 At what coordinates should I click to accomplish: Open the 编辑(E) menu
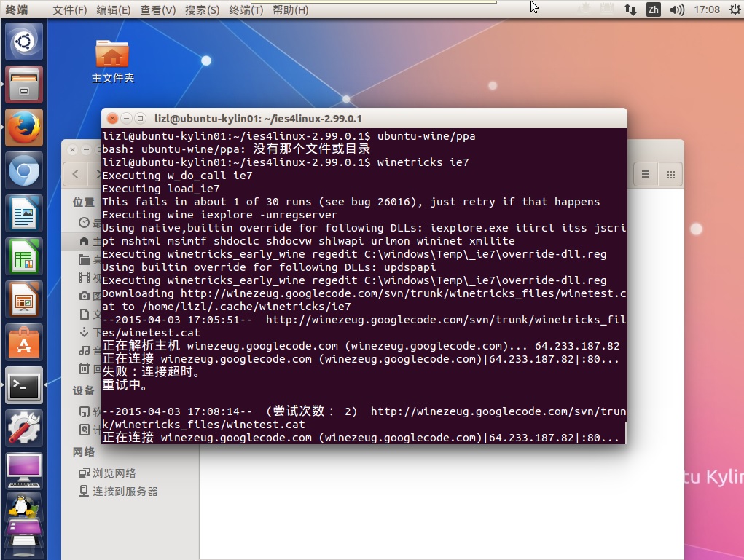coord(114,10)
